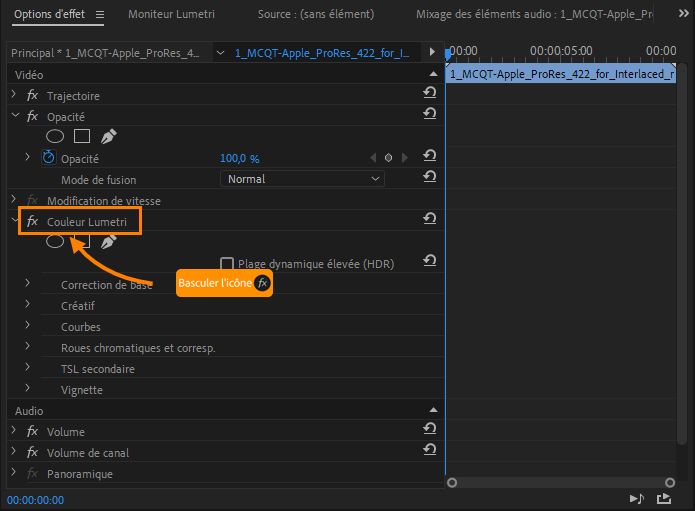The width and height of the screenshot is (695, 511).
Task: Click the vertical scrollbar of the timeline area
Action: tap(682, 254)
